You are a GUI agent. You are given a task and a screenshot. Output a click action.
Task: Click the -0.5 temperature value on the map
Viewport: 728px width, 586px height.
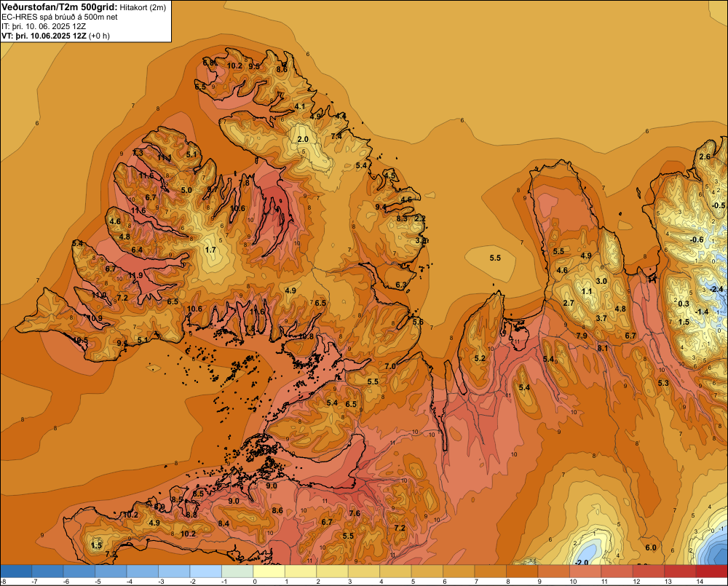tap(719, 205)
